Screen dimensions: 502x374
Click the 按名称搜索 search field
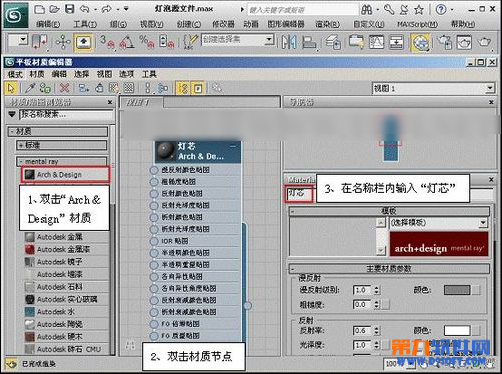click(x=66, y=115)
